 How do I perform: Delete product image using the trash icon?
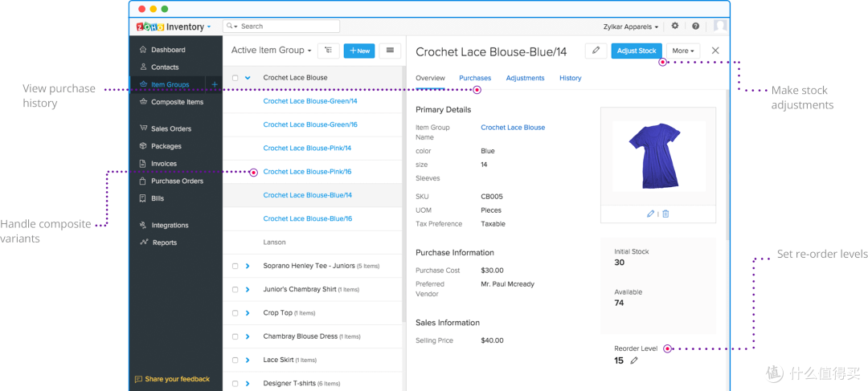665,214
